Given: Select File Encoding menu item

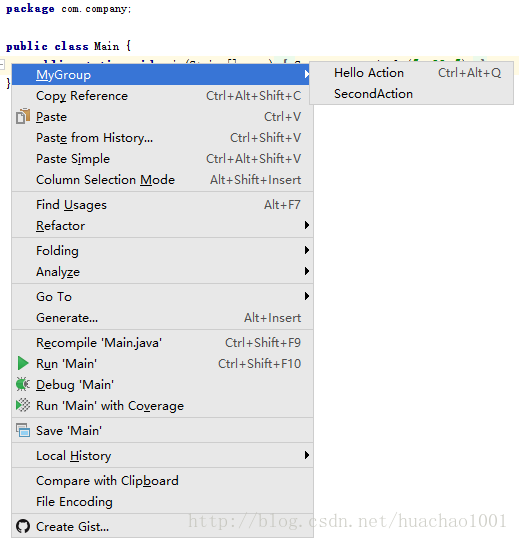Looking at the screenshot, I should [162, 502].
